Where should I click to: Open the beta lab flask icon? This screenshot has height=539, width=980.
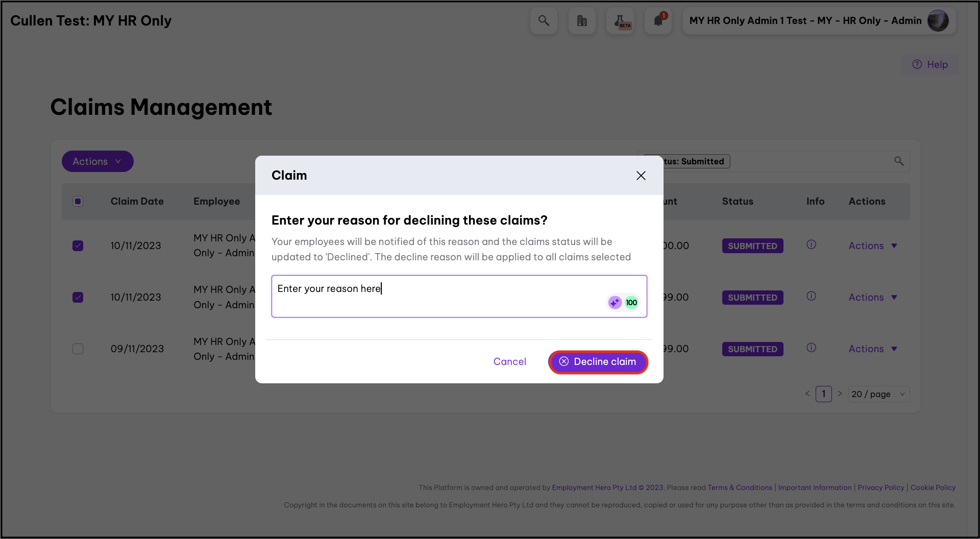(620, 21)
